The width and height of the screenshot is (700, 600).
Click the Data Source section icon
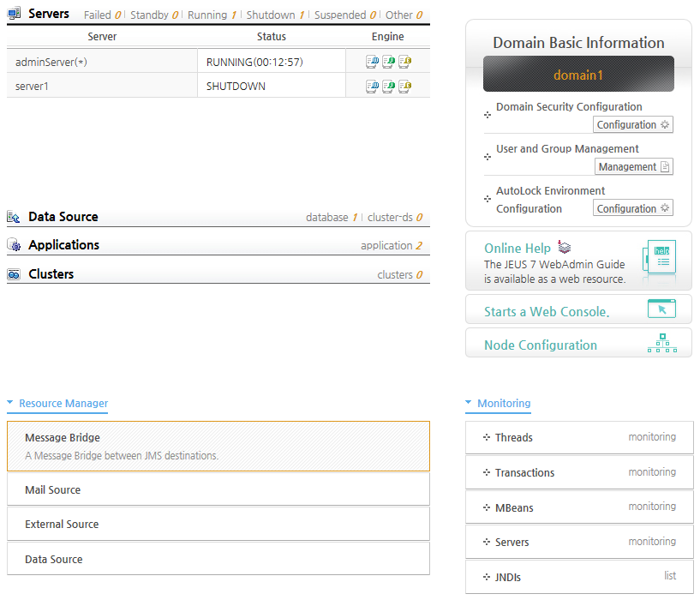click(x=14, y=217)
